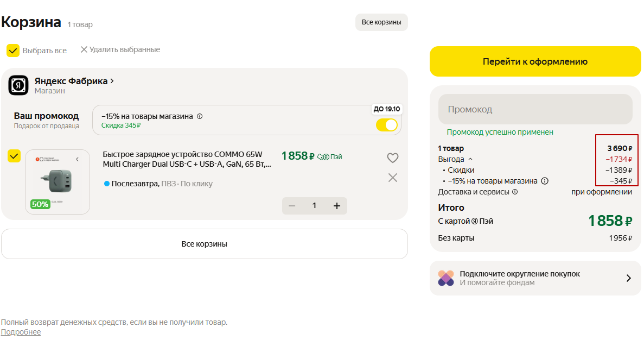The width and height of the screenshot is (644, 346).
Task: Open Яндекс Фабрика store via its chevron
Action: coord(112,81)
